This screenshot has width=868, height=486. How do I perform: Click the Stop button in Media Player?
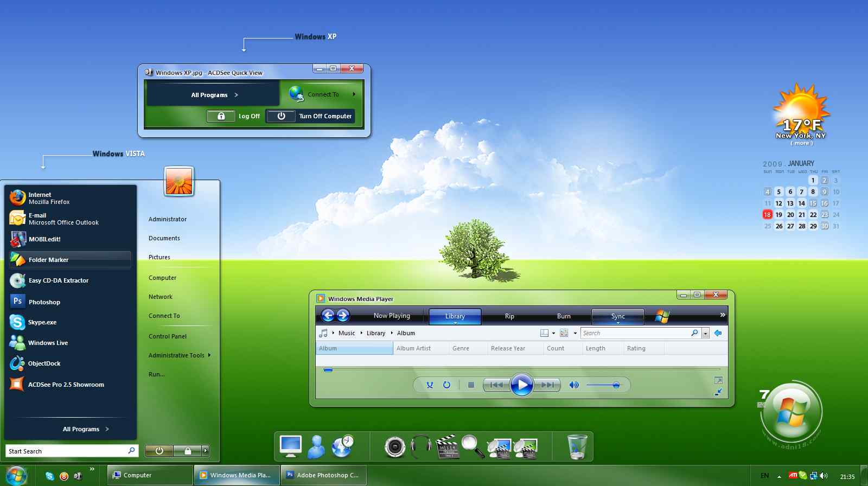tap(471, 385)
